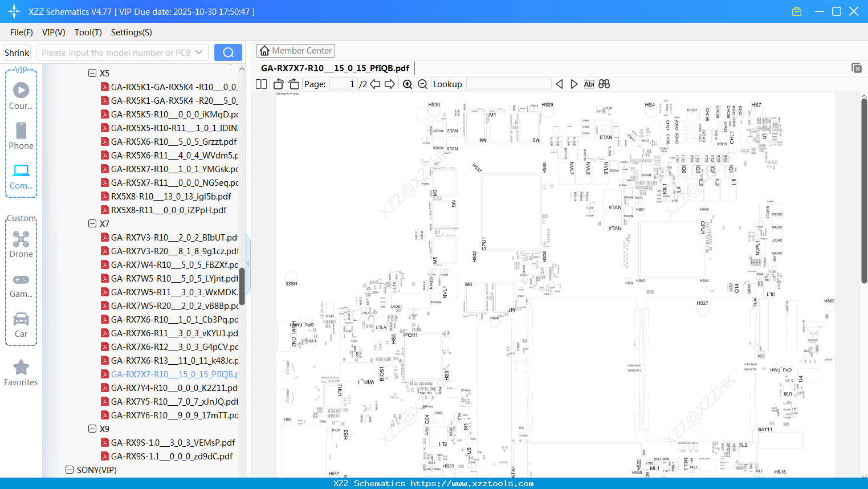Open the model number dropdown arrow
Viewport: 868px width, 489px height.
[199, 52]
